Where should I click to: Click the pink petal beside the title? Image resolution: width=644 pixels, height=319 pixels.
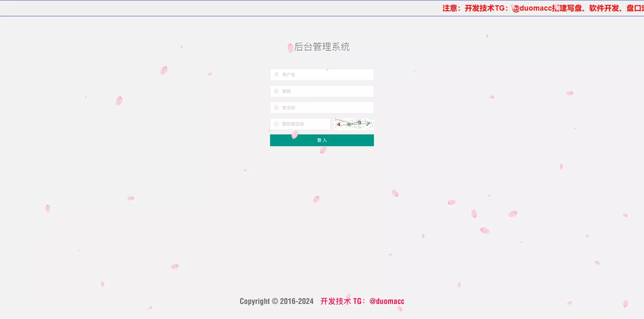coord(290,48)
